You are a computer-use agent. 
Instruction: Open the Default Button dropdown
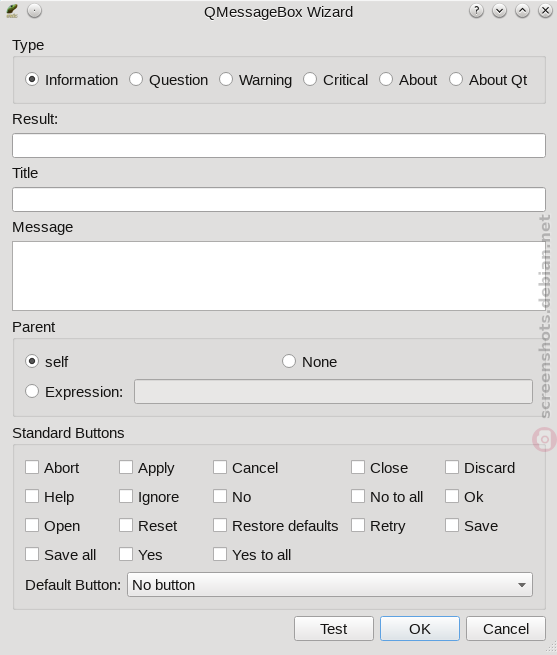click(x=330, y=584)
